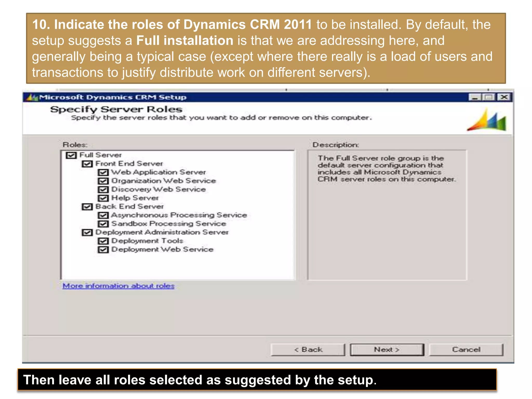
Task: Click the Dynamics CRM title bar icon
Action: pyautogui.click(x=32, y=97)
